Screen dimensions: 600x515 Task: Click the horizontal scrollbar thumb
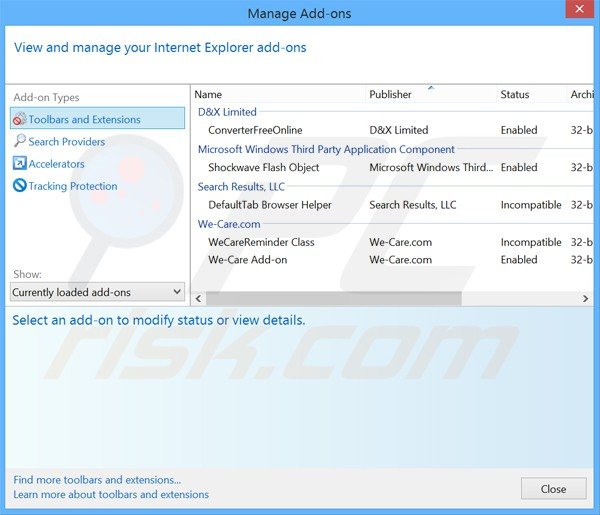[x=334, y=298]
